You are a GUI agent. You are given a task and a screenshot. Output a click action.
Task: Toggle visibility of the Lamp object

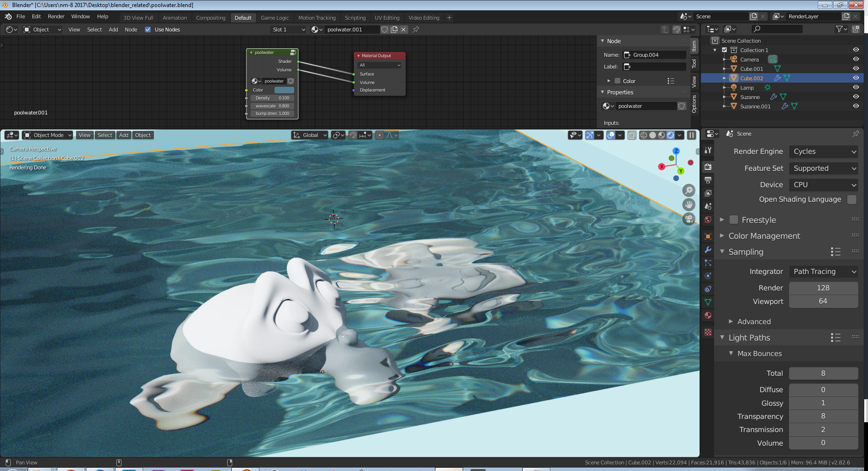click(x=855, y=87)
